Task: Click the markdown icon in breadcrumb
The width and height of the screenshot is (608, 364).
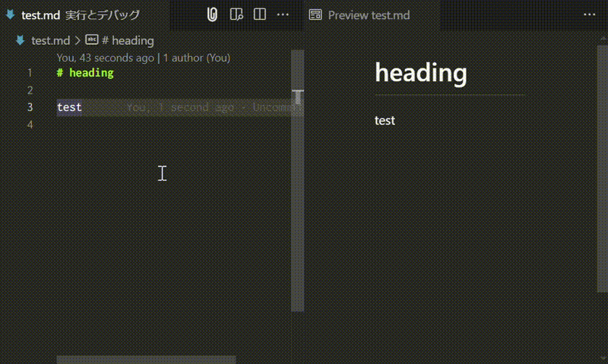Action: 21,40
